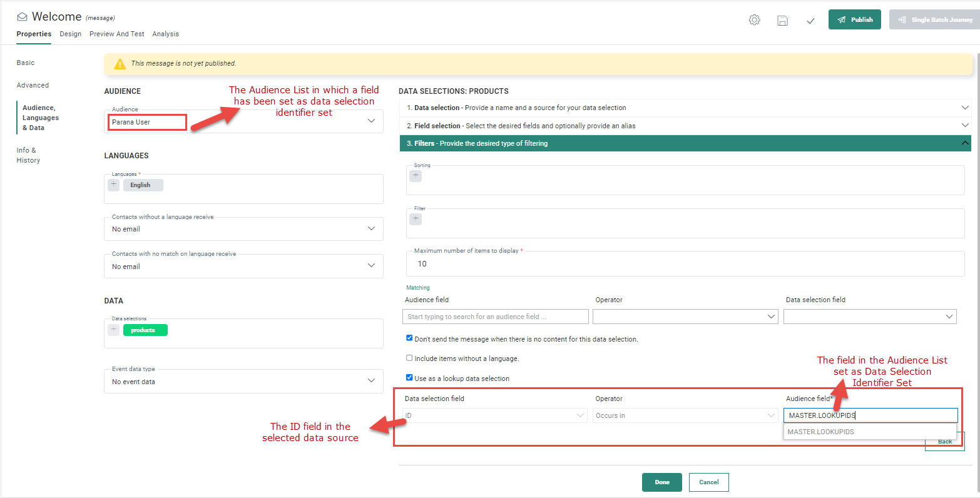
Task: Click the Matching audience field search box
Action: coord(495,317)
